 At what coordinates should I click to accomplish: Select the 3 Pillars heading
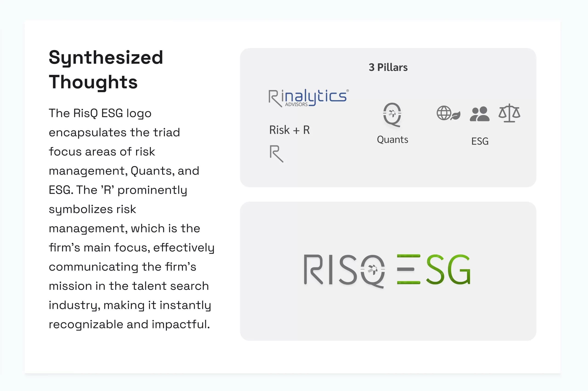pyautogui.click(x=388, y=67)
